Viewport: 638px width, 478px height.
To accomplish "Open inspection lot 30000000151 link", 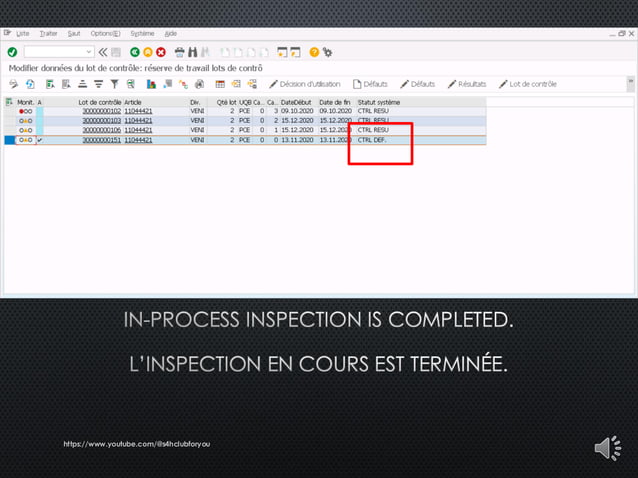I will 102,140.
